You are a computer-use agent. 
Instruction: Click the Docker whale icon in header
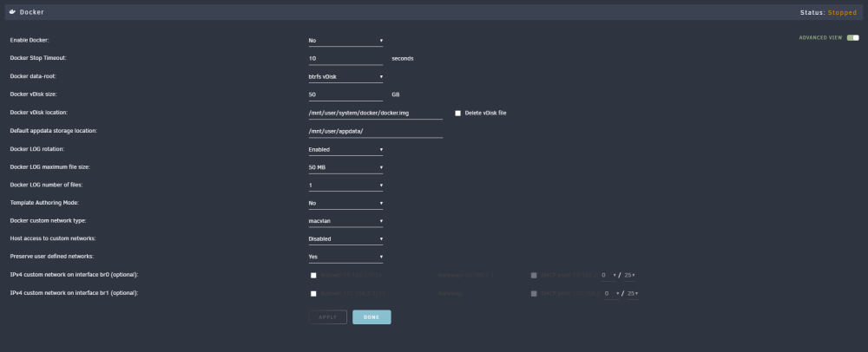12,12
